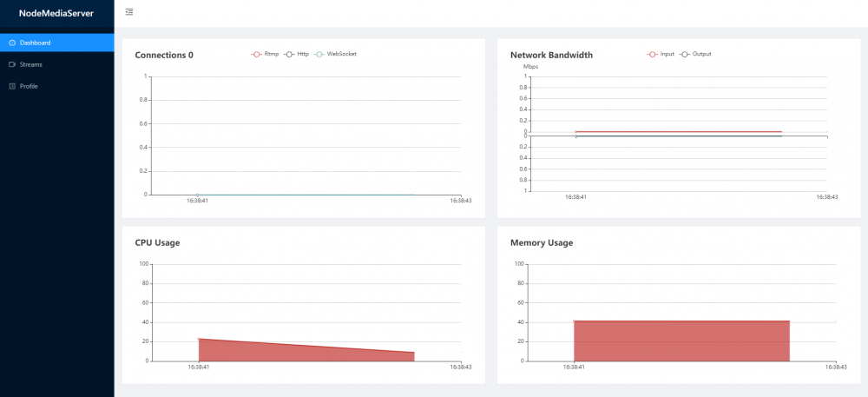Select the Dashboard menu item
Viewport: 868px width, 397px height.
[35, 43]
